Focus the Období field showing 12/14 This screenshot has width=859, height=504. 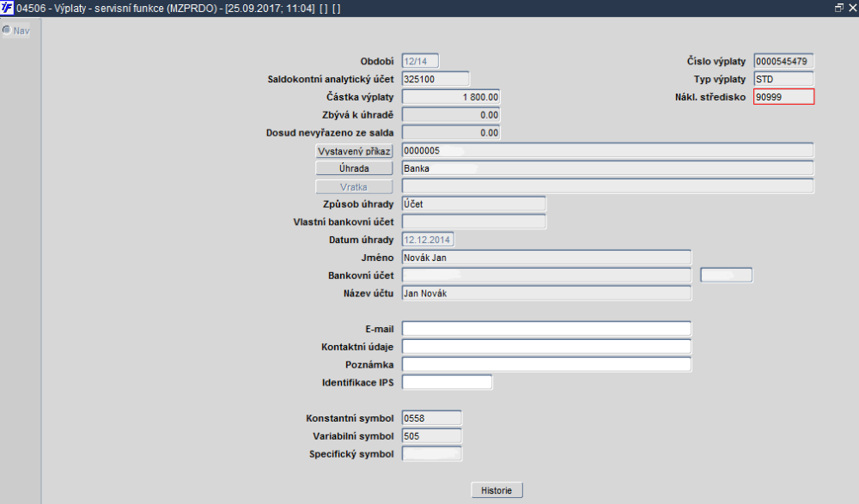point(420,61)
